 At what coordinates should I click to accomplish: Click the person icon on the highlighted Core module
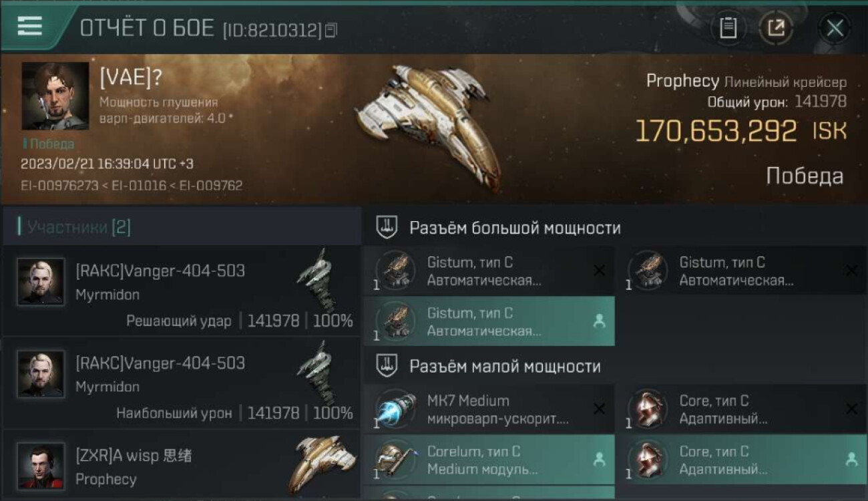[x=851, y=460]
